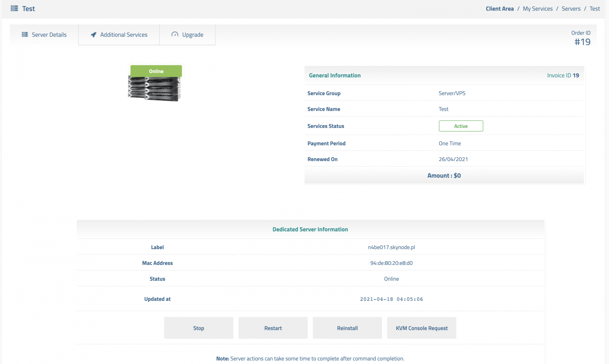Viewport: 609px width, 364px height.
Task: Click the Payment Period label
Action: coord(327,143)
